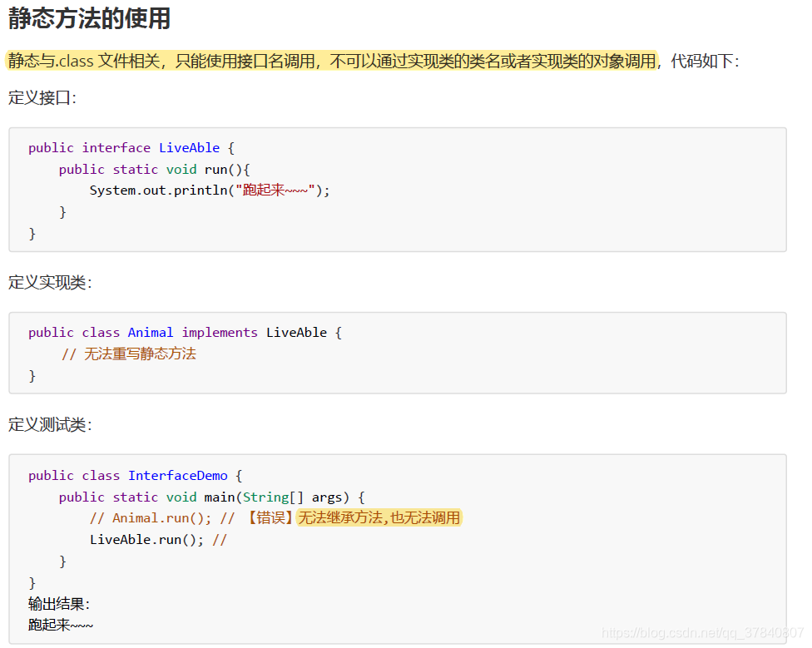Click the line LiveAble.run(); //
Viewport: 812px width, 648px height.
(x=158, y=540)
